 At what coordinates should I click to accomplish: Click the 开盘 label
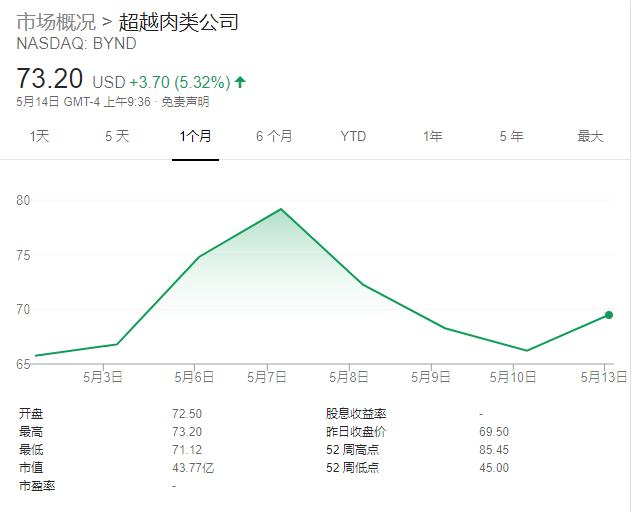[x=31, y=414]
